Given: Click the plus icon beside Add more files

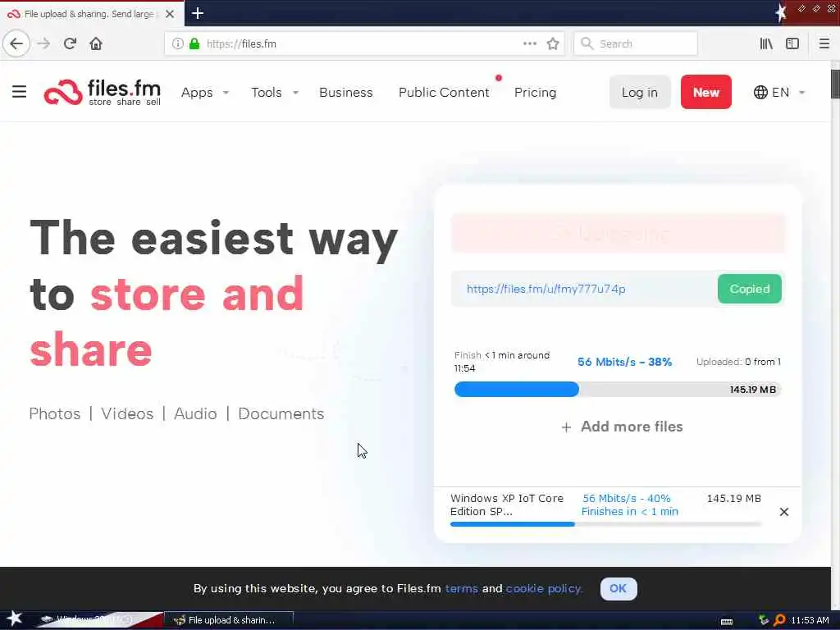Looking at the screenshot, I should click(566, 427).
